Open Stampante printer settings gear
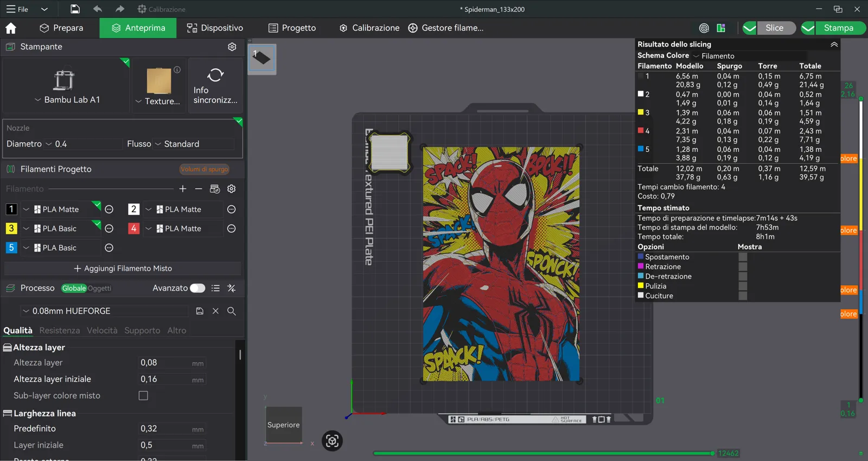This screenshot has height=461, width=868. (232, 47)
